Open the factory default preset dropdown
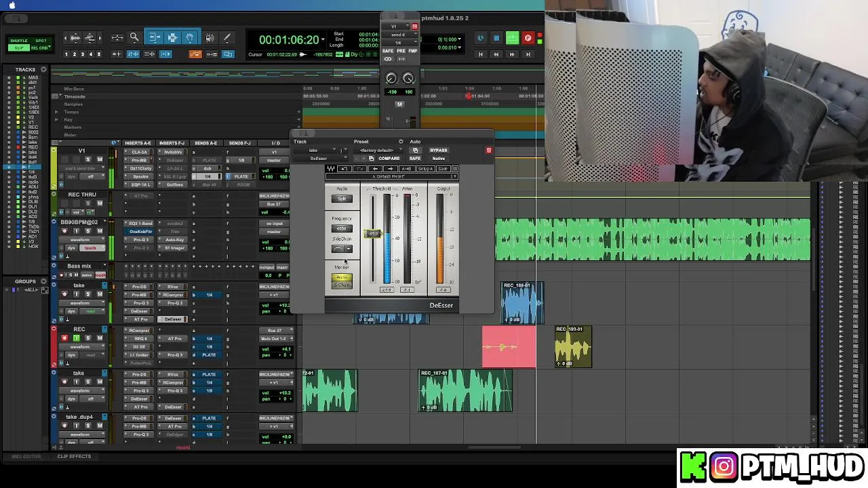Viewport: 868px width, 488px height. (x=378, y=150)
